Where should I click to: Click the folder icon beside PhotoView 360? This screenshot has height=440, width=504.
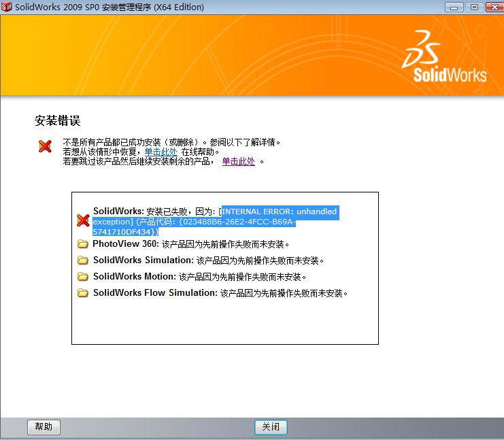point(82,244)
